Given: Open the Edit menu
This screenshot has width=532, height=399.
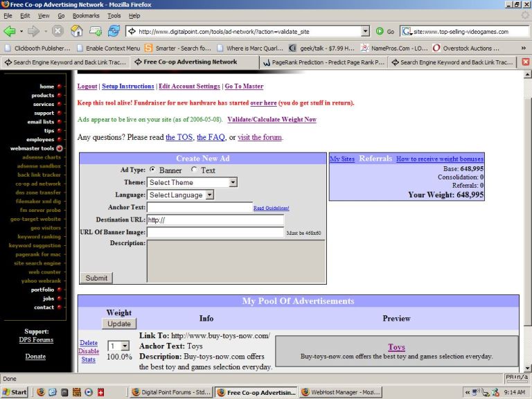Looking at the screenshot, I should [x=25, y=16].
